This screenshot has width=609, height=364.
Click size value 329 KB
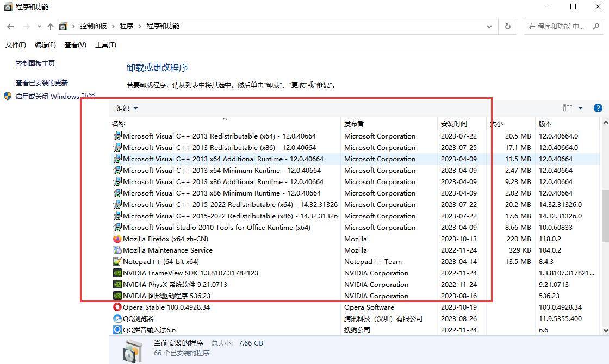pos(520,250)
